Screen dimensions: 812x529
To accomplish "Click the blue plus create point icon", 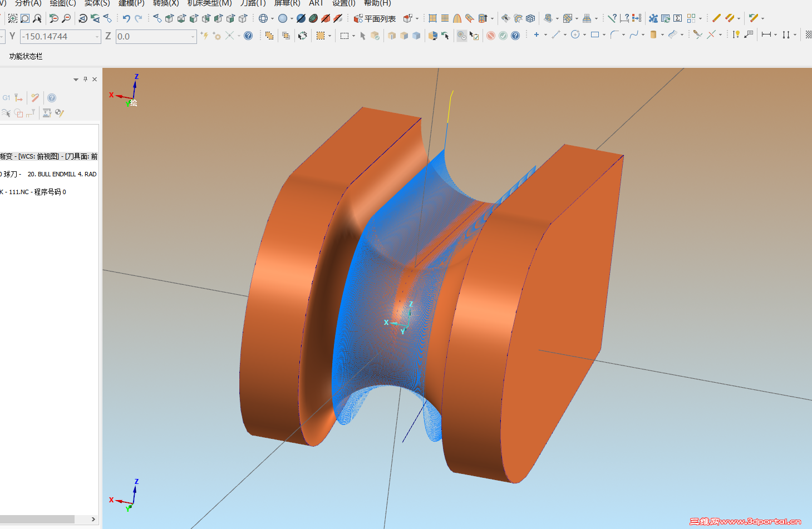I will coord(537,34).
